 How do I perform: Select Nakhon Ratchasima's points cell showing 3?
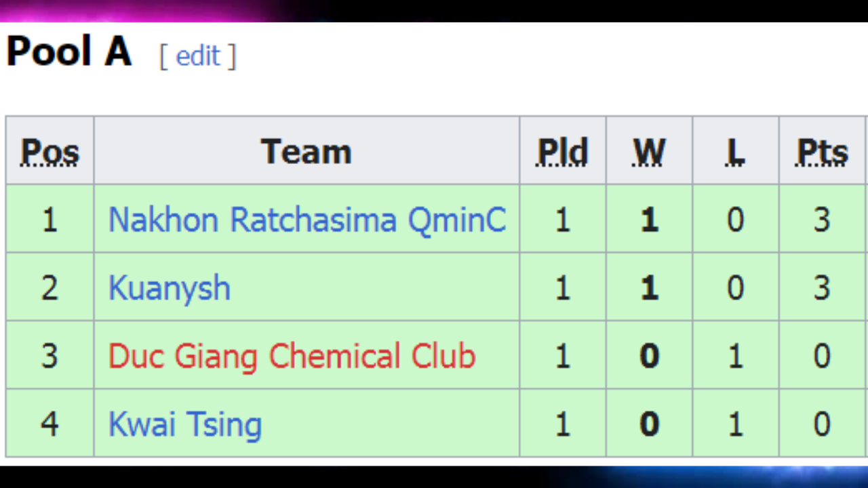(823, 219)
